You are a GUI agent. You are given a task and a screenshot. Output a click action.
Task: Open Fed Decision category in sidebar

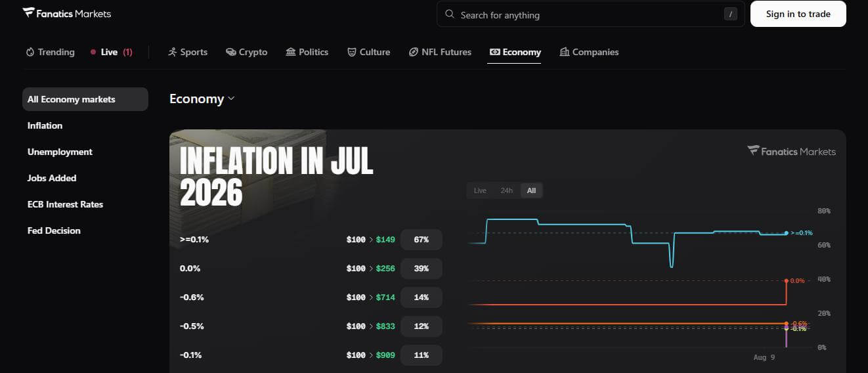pyautogui.click(x=54, y=230)
